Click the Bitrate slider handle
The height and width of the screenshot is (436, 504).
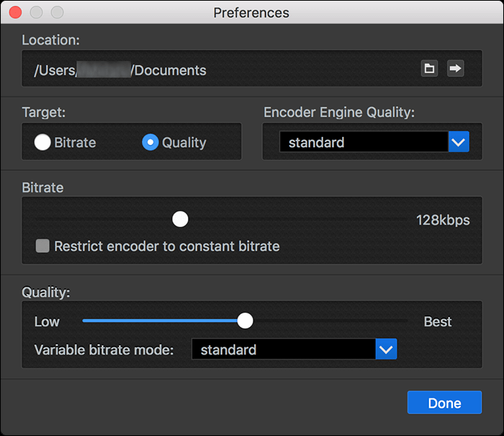(180, 219)
